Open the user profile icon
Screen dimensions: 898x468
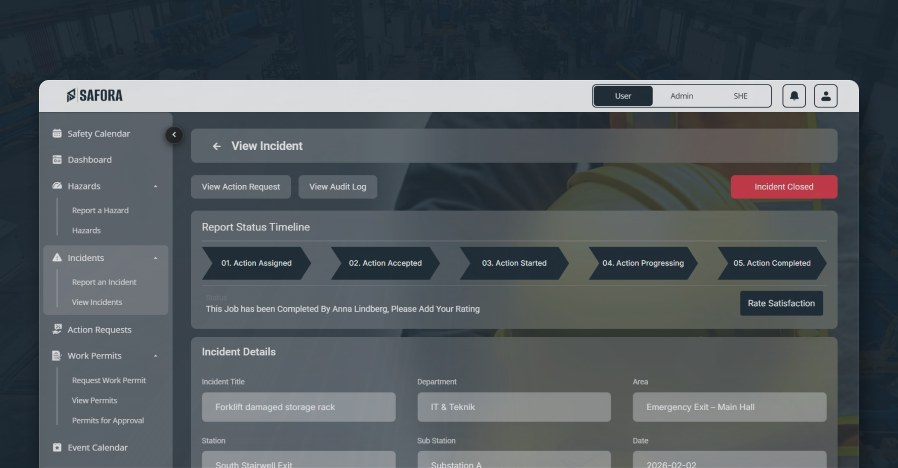825,96
